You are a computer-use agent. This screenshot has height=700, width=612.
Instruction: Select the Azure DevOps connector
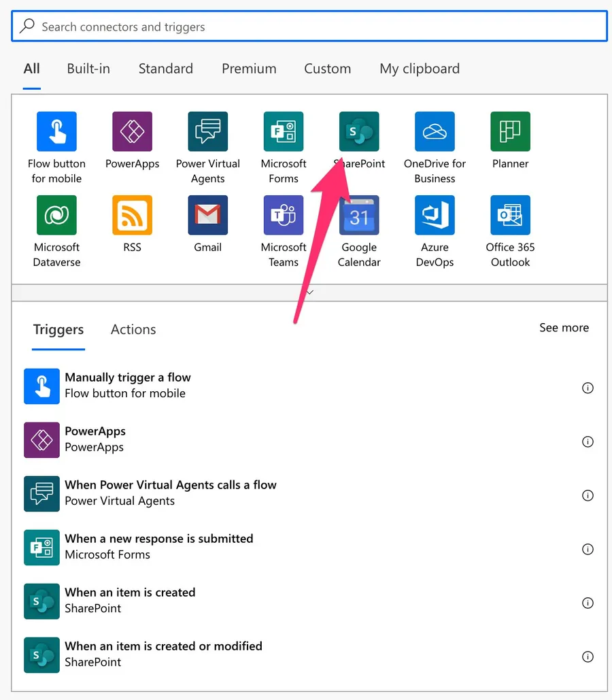435,216
